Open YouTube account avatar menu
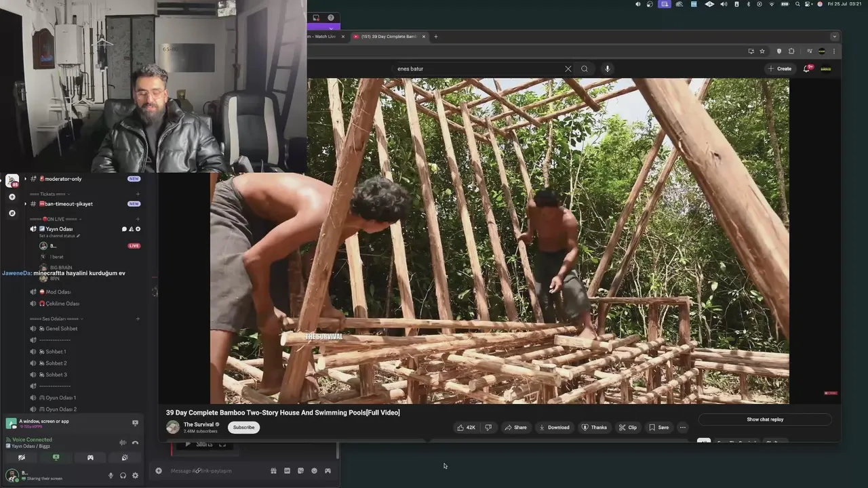 (826, 68)
